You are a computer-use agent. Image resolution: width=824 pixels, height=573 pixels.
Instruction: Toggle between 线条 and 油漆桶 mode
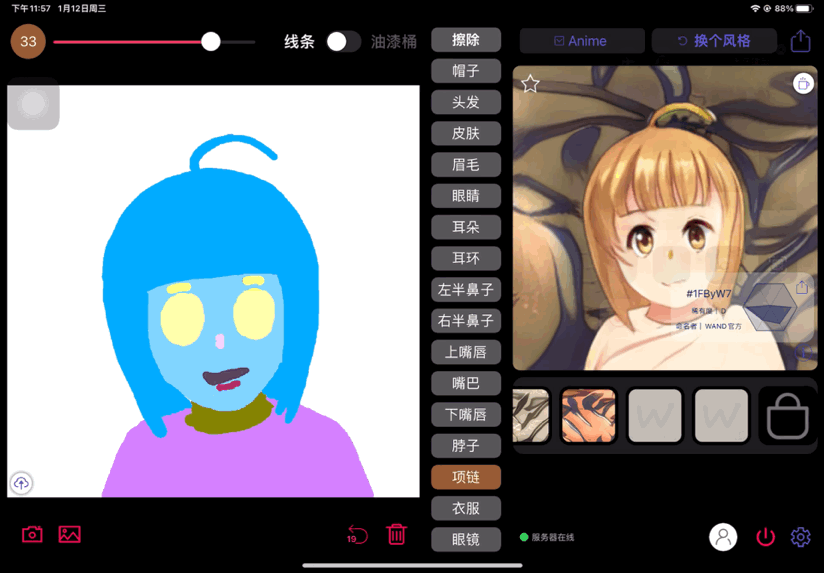click(344, 42)
